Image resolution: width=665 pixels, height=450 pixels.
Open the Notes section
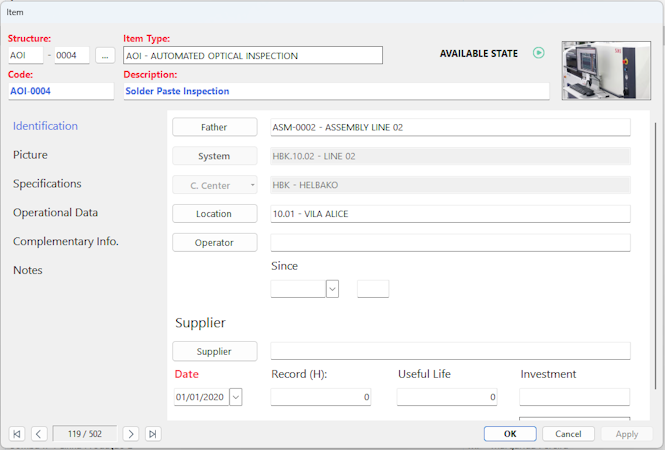pos(28,270)
